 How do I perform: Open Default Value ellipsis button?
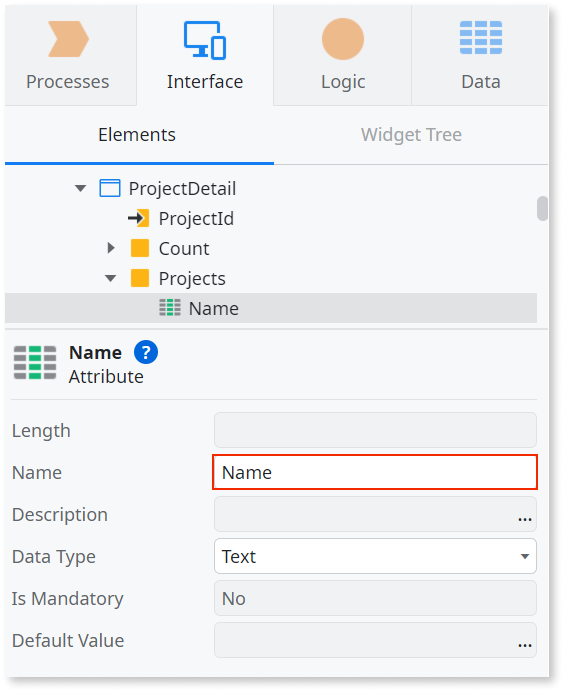coord(524,645)
